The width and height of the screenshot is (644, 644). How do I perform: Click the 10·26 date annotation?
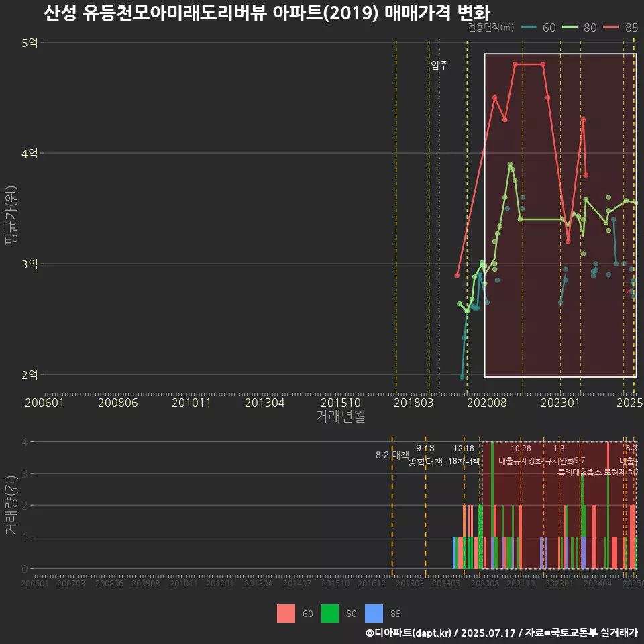(x=521, y=449)
